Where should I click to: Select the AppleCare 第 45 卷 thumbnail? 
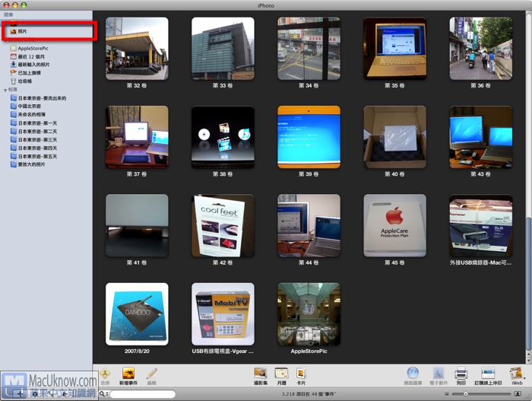tap(395, 226)
